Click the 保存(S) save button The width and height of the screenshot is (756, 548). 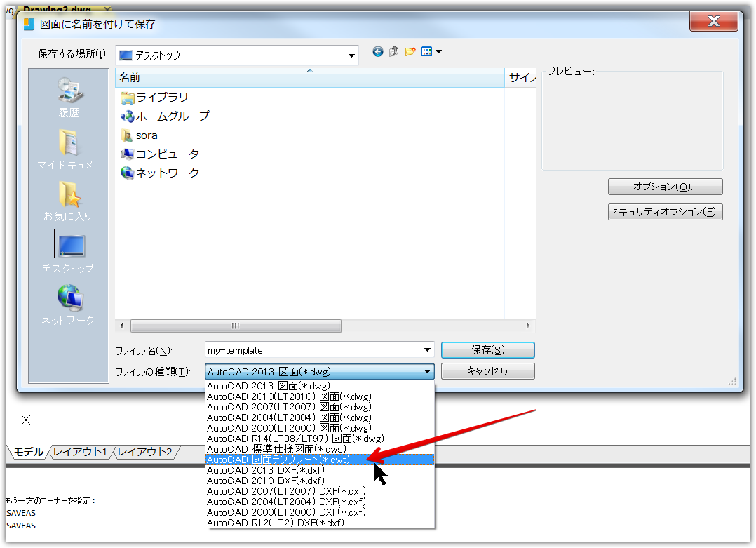pos(487,350)
